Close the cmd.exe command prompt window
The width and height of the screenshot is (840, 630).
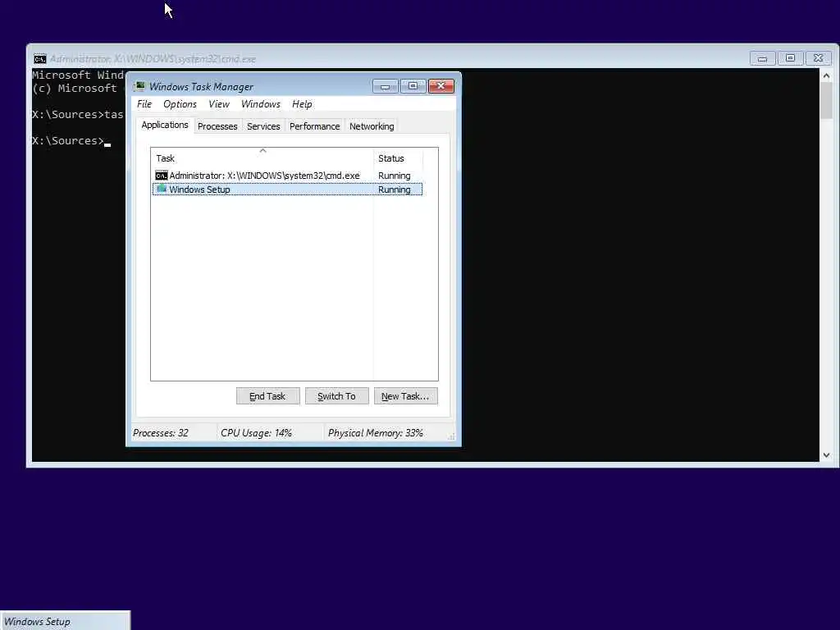(x=818, y=58)
